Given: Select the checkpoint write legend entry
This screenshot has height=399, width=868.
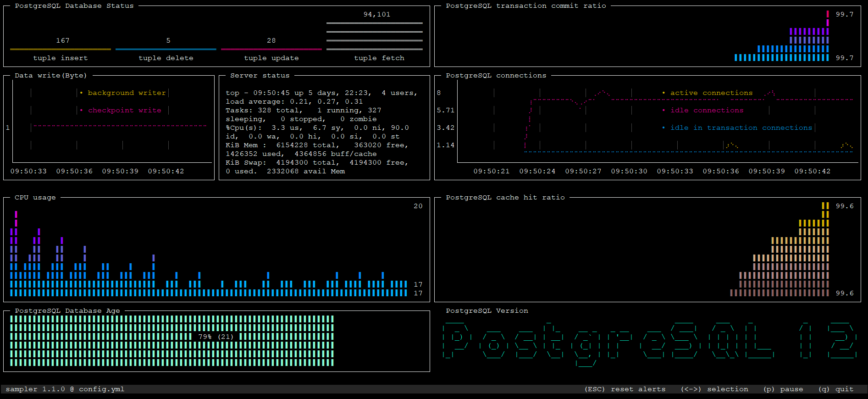Looking at the screenshot, I should (x=121, y=110).
